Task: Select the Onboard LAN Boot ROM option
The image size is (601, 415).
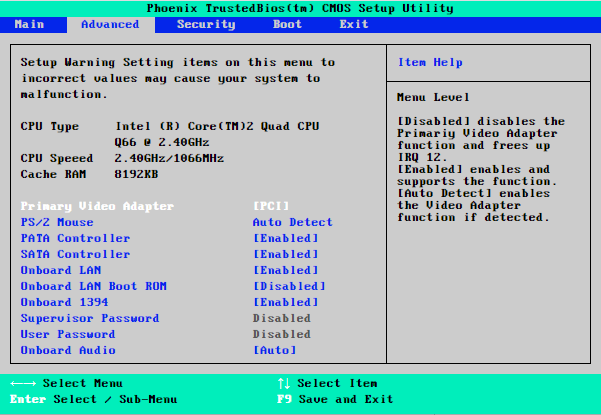Action: (x=94, y=286)
